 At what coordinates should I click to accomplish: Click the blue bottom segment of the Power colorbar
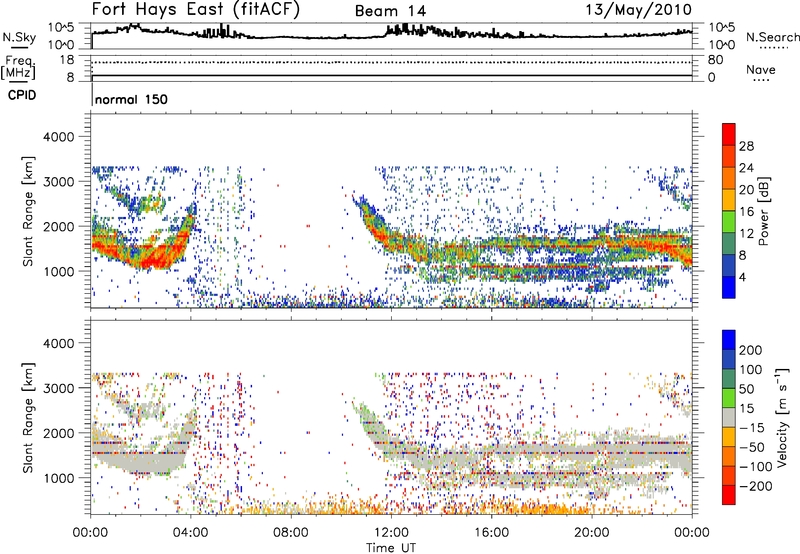729,287
